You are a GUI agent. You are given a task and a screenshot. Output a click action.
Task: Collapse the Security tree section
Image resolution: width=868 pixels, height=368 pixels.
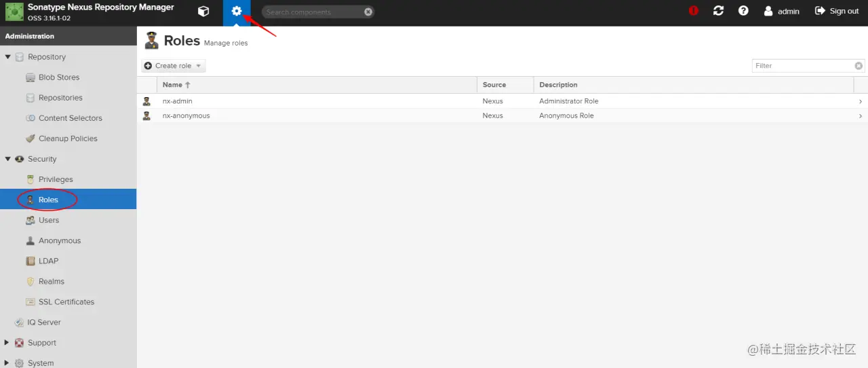(x=8, y=159)
